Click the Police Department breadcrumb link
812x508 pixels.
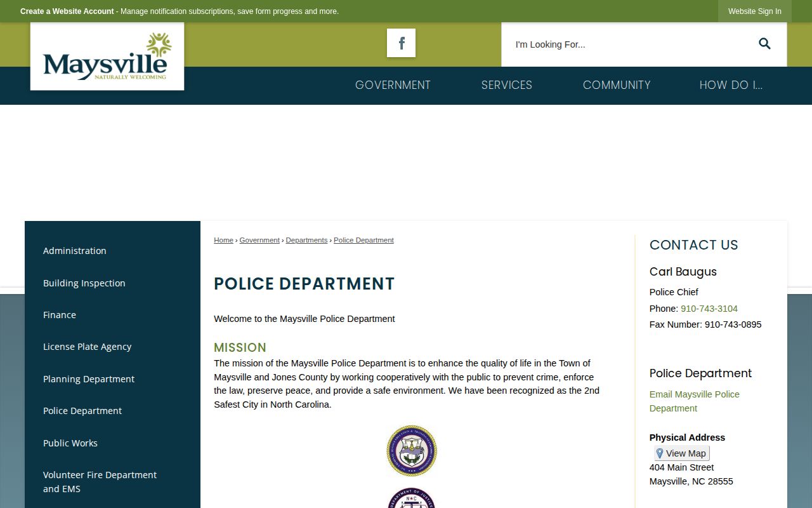coord(363,240)
